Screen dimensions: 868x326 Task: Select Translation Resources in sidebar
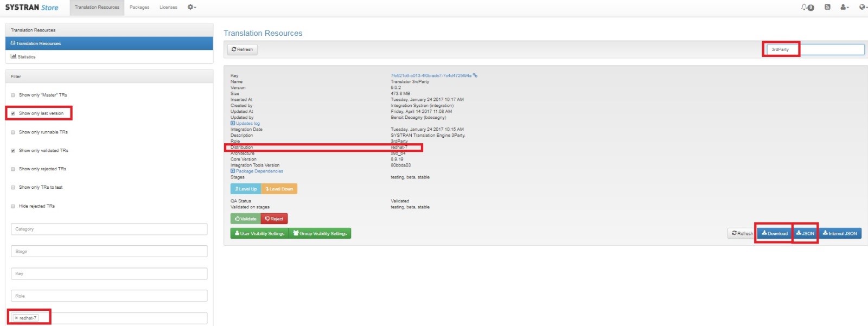point(109,43)
